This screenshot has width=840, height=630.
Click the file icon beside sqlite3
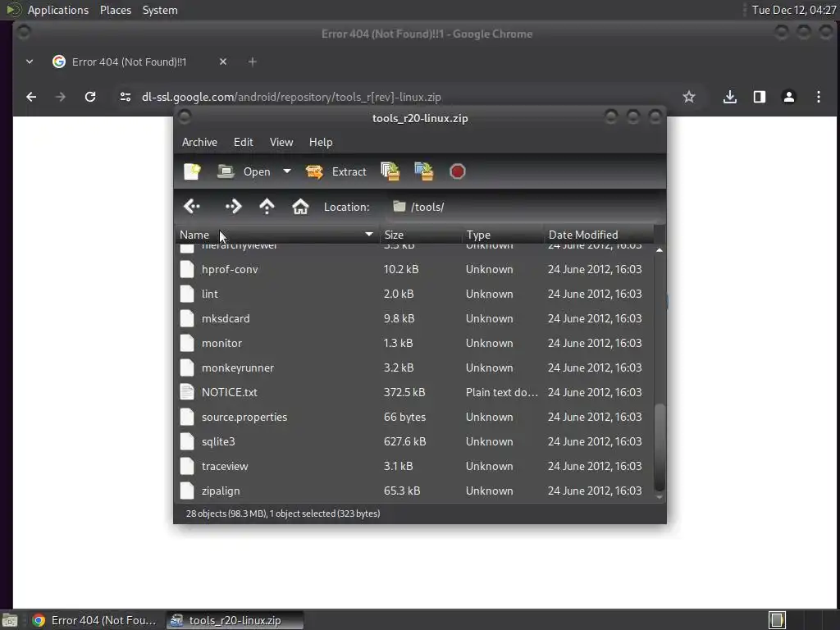pyautogui.click(x=187, y=441)
